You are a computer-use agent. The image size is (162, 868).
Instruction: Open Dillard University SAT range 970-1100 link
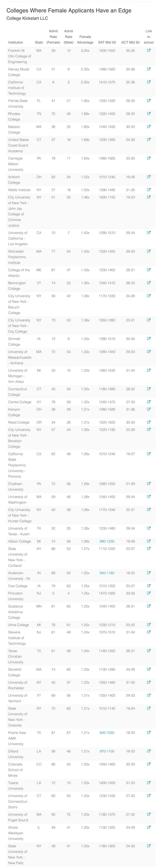(x=107, y=751)
